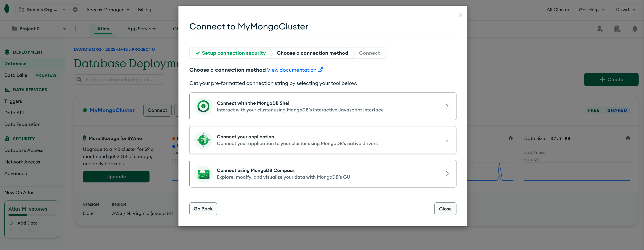Click the notifications bell icon
Image resolution: width=644 pixels, height=250 pixels.
click(x=635, y=29)
